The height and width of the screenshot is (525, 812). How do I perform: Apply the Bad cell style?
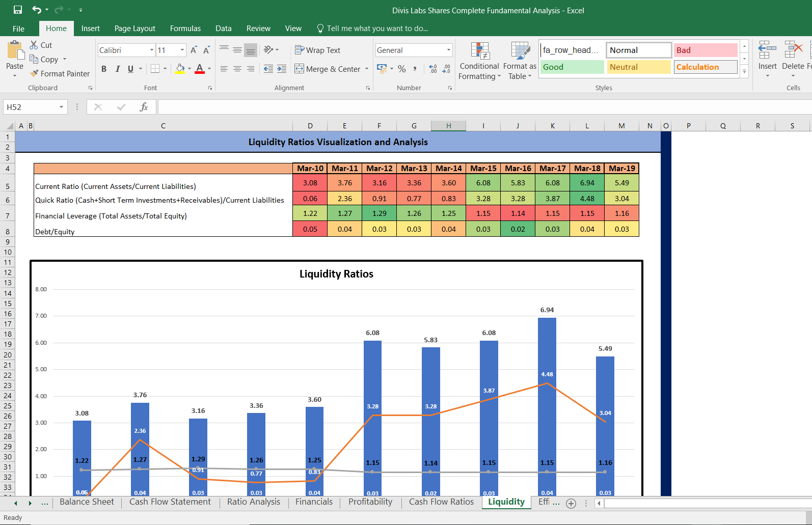(706, 50)
